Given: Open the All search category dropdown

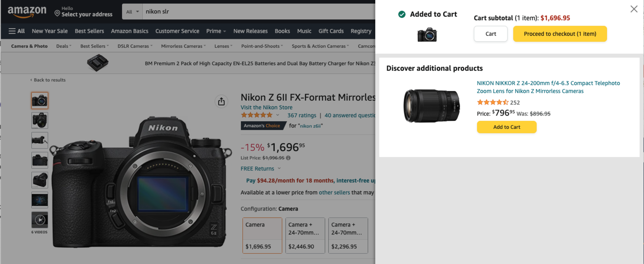Looking at the screenshot, I should (x=131, y=11).
